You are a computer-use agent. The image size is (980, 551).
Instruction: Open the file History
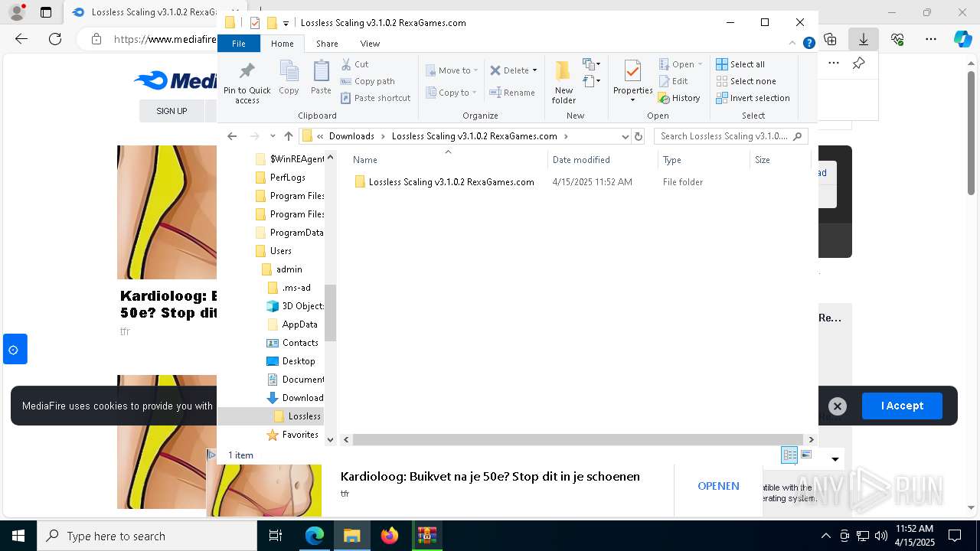(680, 98)
